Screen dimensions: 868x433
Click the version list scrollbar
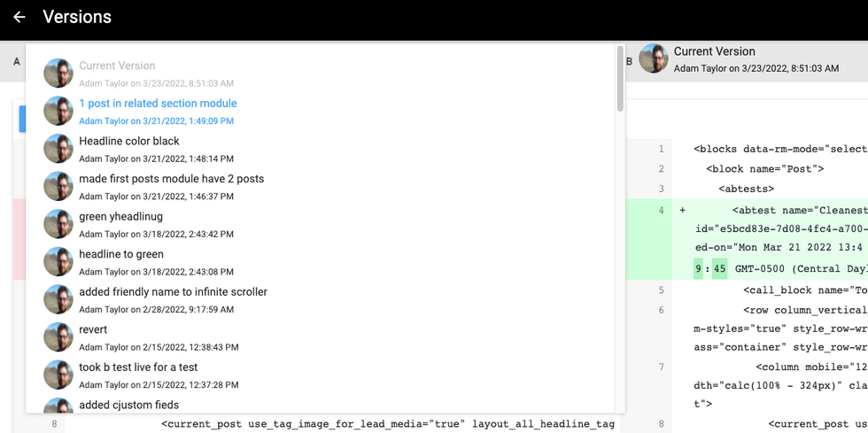point(619,80)
